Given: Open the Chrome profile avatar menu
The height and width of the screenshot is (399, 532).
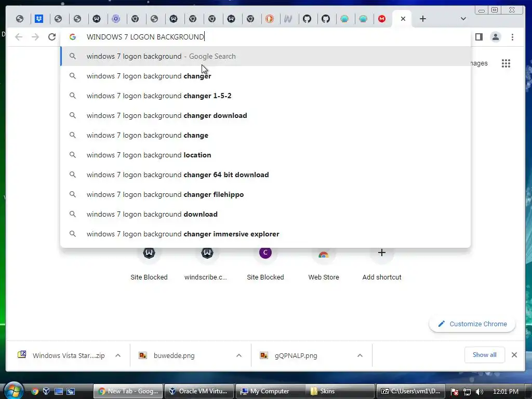Looking at the screenshot, I should (495, 37).
